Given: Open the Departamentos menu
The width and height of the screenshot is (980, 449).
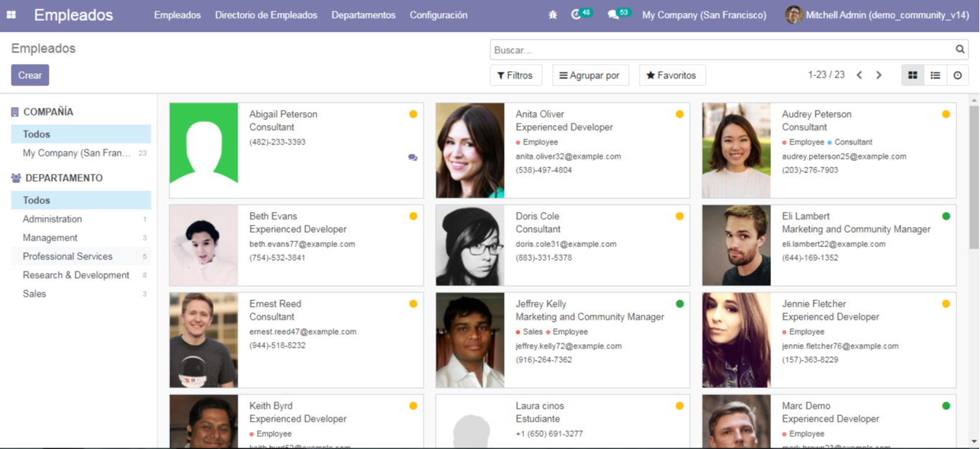Looking at the screenshot, I should 363,15.
